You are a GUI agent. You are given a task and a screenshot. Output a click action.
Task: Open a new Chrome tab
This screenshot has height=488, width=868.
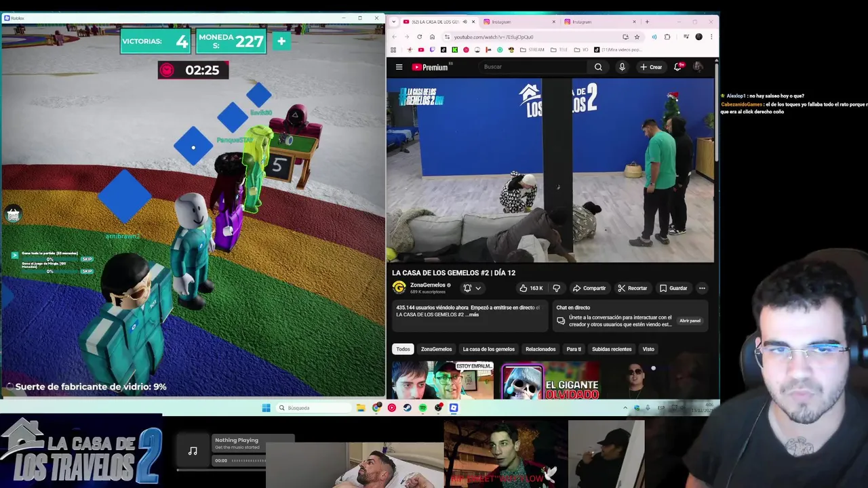647,22
